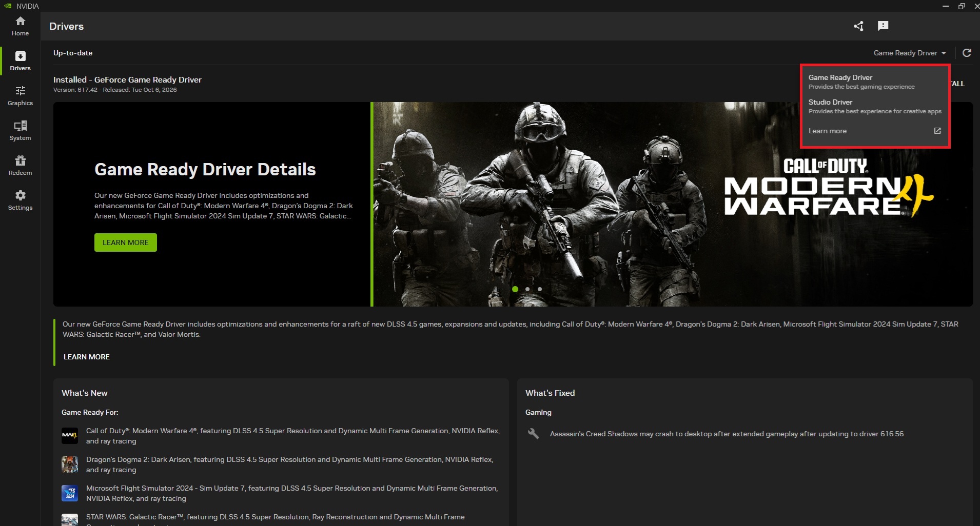Viewport: 980px width, 526px height.
Task: Choose Studio Driver from the menu
Action: [875, 106]
